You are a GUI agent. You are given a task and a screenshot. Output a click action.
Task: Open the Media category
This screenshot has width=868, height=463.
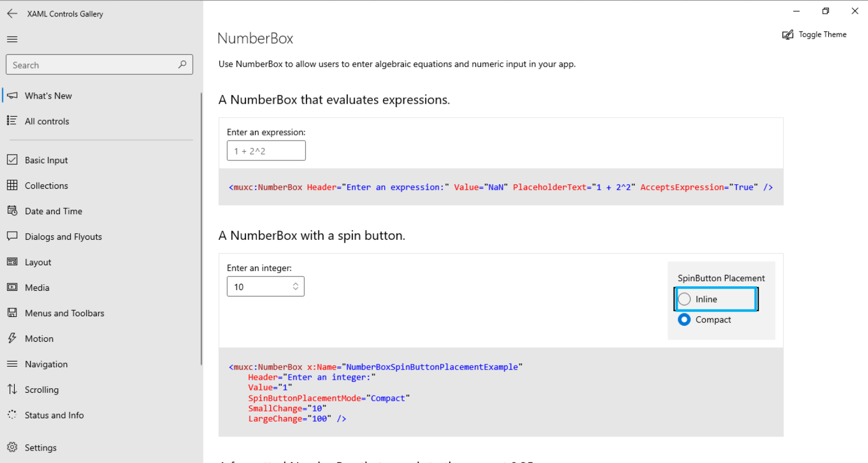pyautogui.click(x=102, y=288)
